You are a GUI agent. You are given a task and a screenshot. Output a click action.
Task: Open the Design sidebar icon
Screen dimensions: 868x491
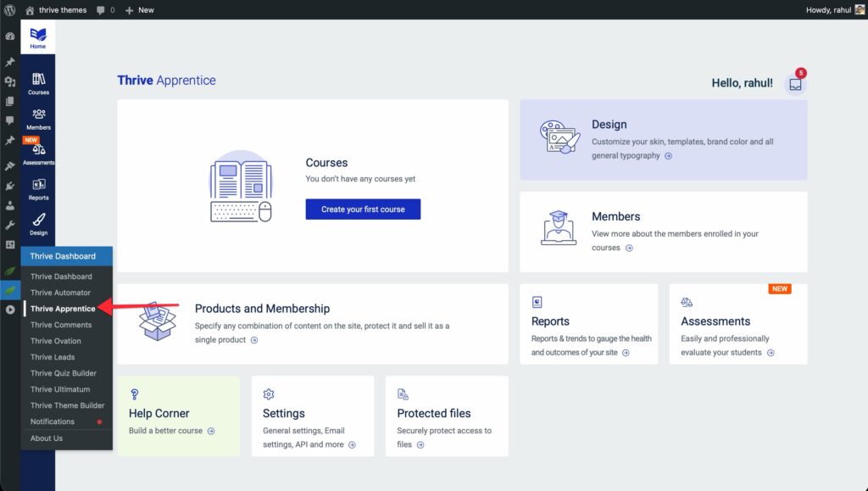[38, 224]
